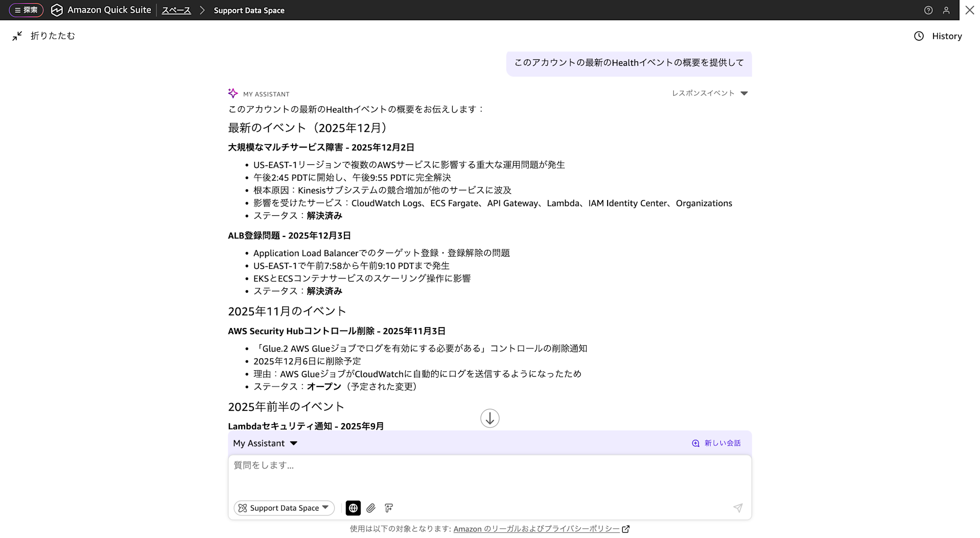Click the Support Data Space breadcrumb title

pos(248,10)
